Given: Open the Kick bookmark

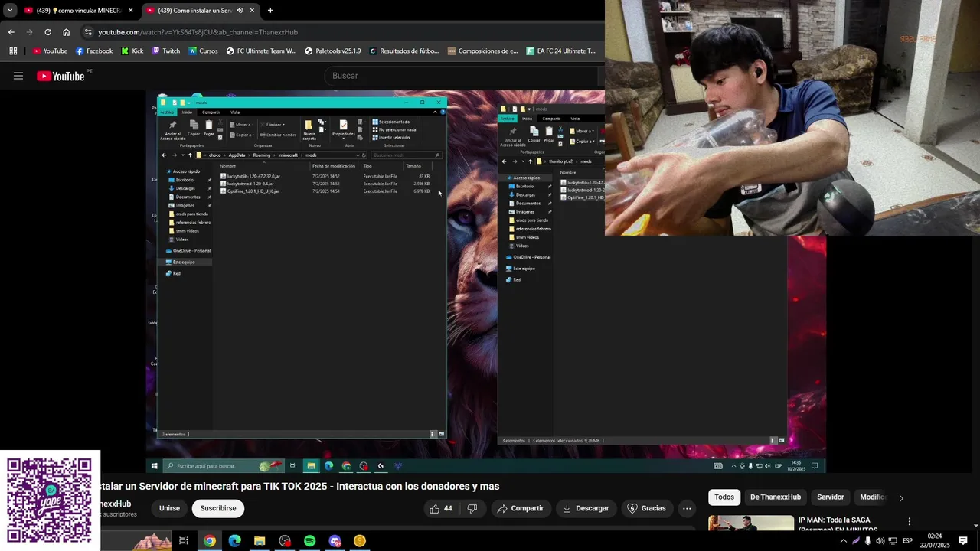Looking at the screenshot, I should [132, 51].
